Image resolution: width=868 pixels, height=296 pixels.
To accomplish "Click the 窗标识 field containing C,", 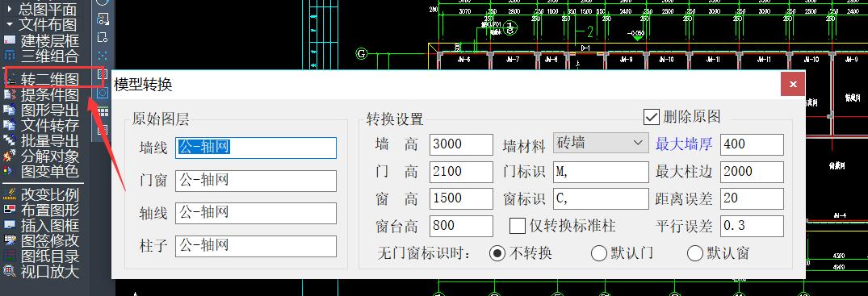I will (x=601, y=198).
